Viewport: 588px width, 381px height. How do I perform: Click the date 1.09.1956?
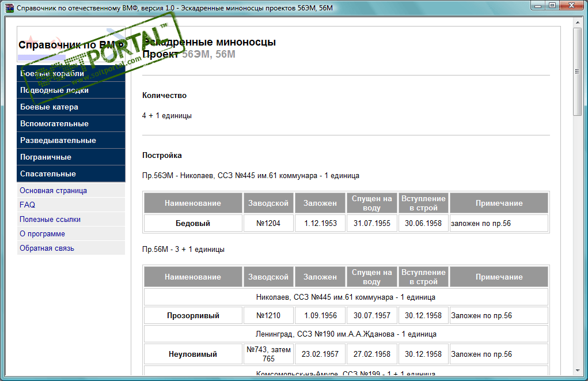320,316
